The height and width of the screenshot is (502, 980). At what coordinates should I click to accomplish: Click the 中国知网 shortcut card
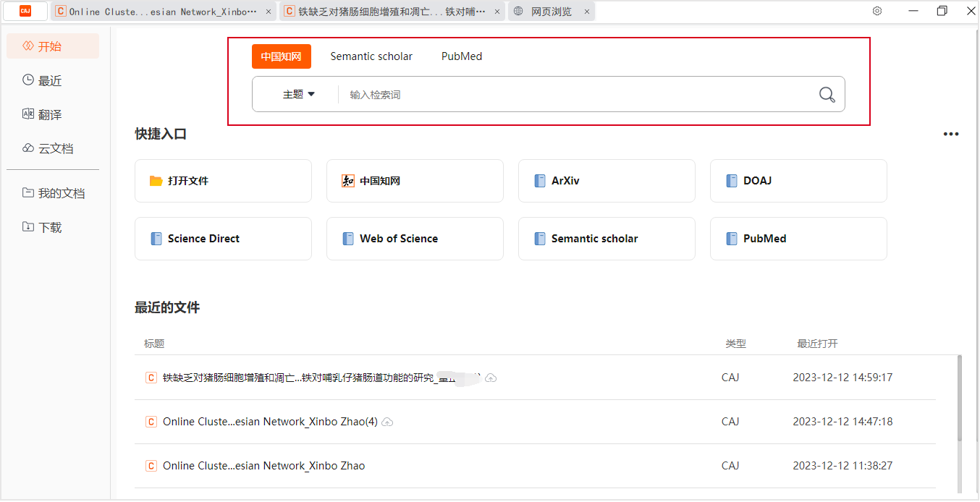coord(415,181)
